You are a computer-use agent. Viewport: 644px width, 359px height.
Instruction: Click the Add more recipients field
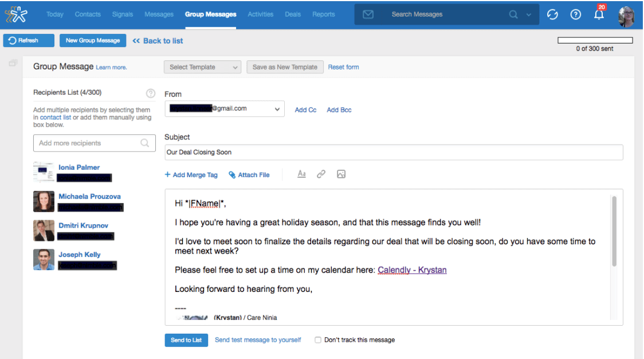coord(88,143)
